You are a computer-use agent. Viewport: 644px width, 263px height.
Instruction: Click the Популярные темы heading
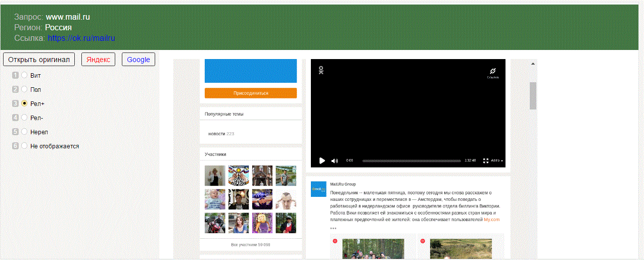[x=224, y=114]
